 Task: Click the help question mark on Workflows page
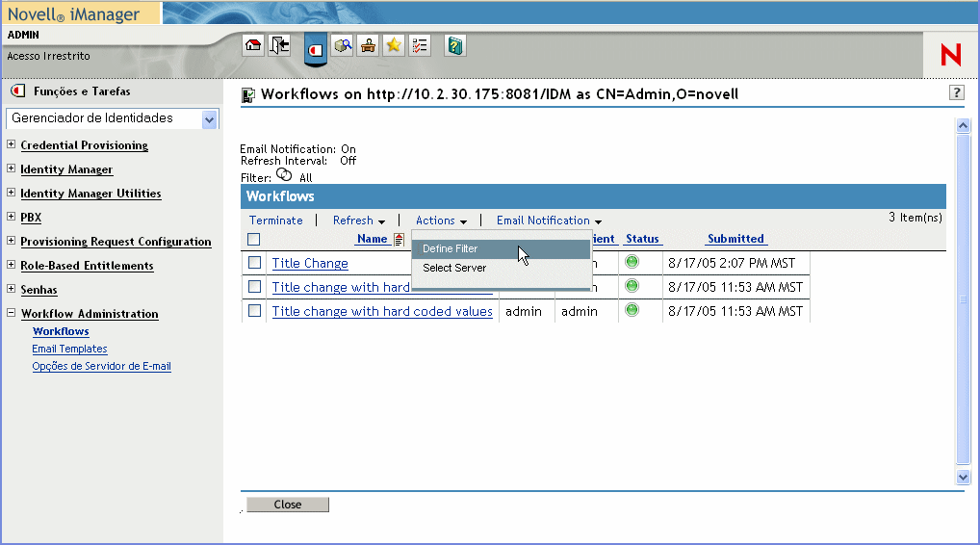956,93
